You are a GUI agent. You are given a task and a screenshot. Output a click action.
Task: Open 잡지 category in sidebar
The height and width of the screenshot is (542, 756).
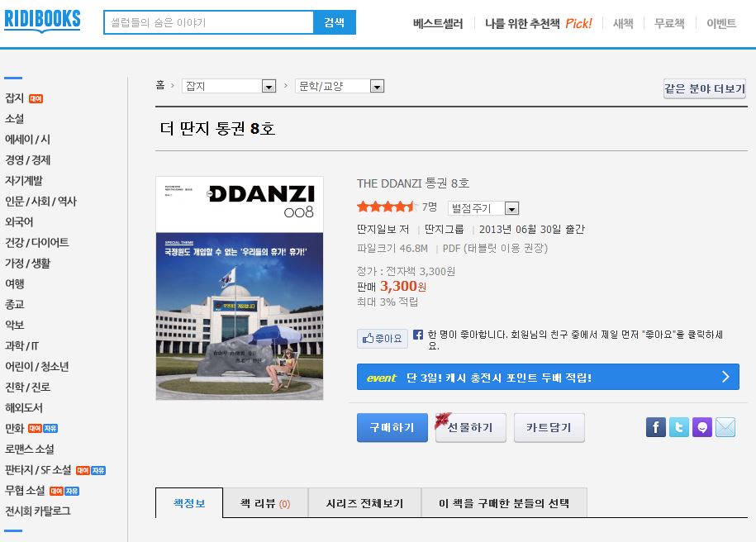15,98
